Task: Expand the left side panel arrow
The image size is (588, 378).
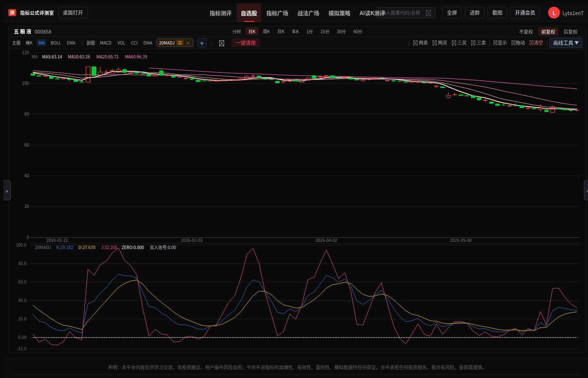Action: [x=7, y=191]
